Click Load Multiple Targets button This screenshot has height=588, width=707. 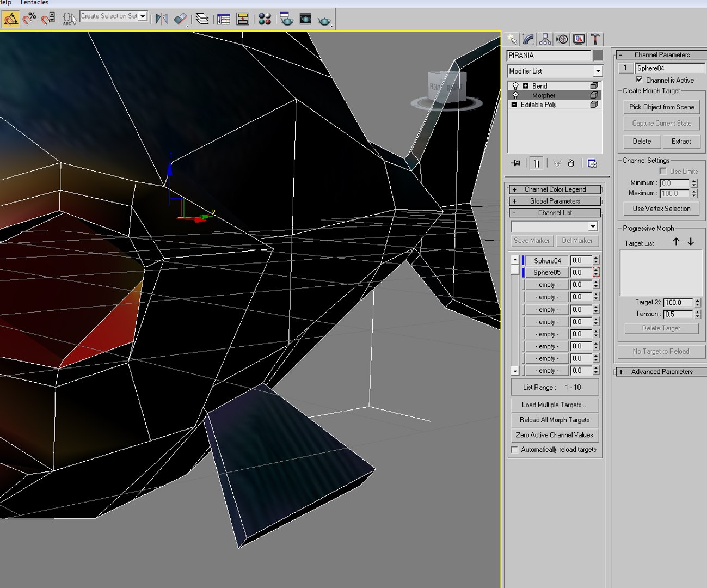tap(555, 405)
